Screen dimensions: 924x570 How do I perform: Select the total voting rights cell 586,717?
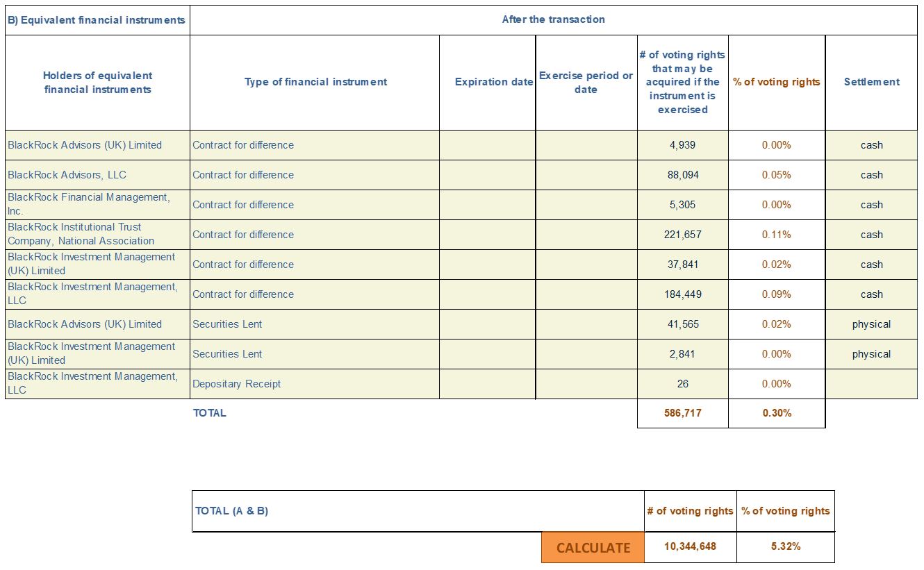(683, 413)
